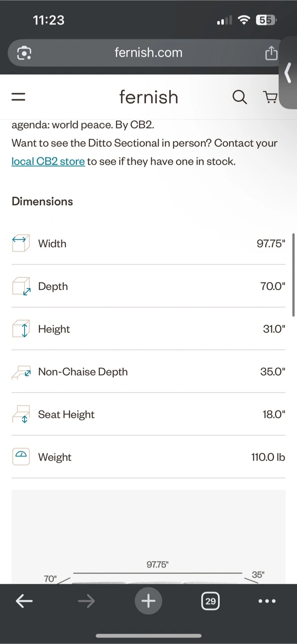The image size is (297, 644).
Task: Tap the Seat Height icon
Action: [x=21, y=414]
